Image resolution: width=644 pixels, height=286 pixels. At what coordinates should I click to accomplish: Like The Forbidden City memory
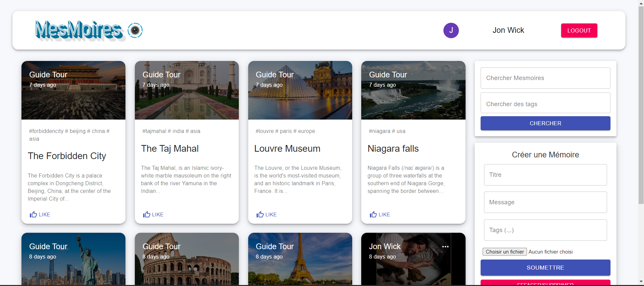tap(40, 214)
